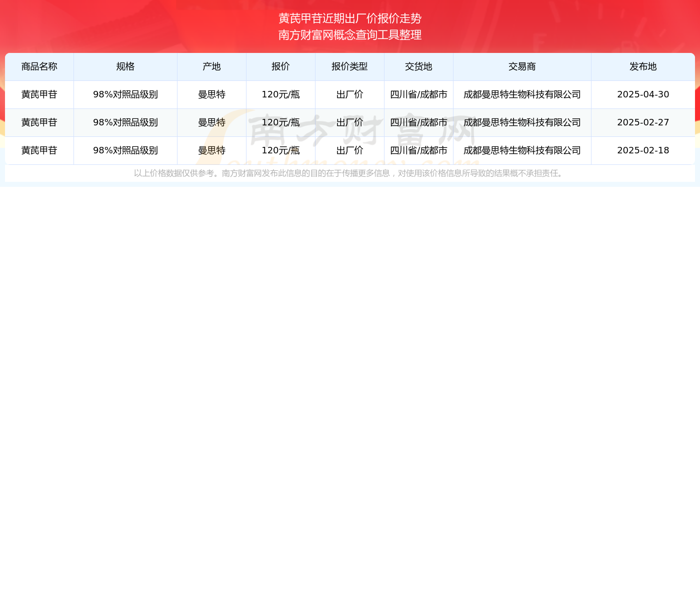Click 出厂价 in the 2025-02-27 row
Screen dimensions: 700x602
click(x=350, y=122)
